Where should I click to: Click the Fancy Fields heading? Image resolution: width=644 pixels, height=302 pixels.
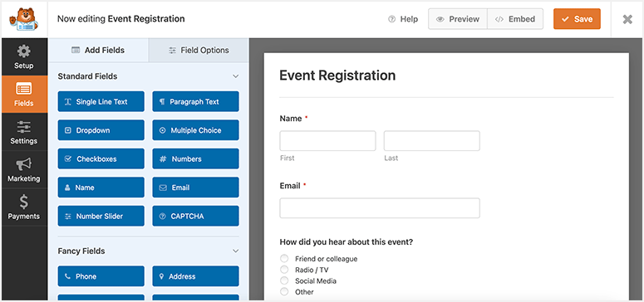pyautogui.click(x=81, y=251)
